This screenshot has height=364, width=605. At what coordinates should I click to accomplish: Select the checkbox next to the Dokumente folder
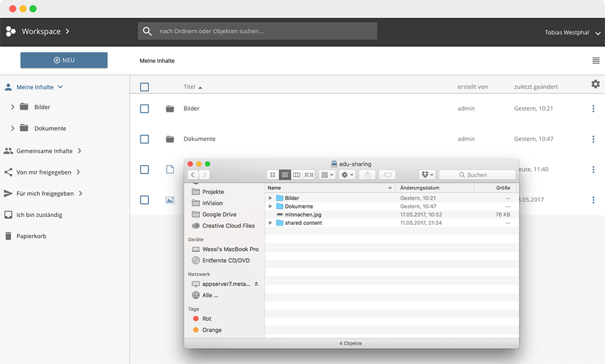tap(145, 139)
